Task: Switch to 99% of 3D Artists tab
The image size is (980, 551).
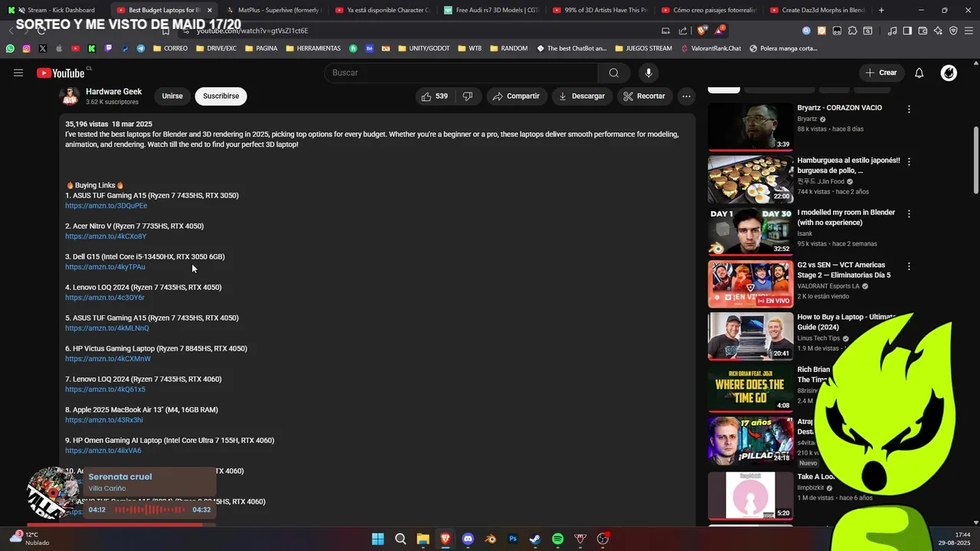Action: coord(599,10)
